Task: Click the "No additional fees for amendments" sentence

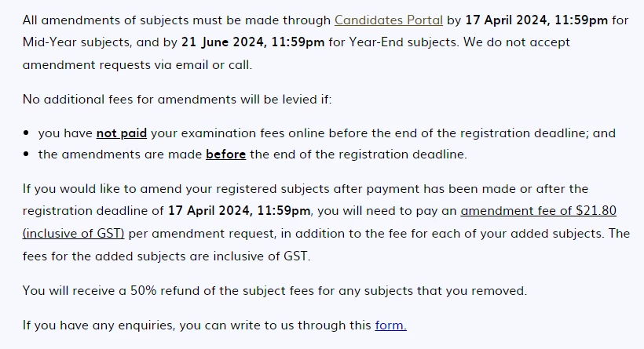Action: click(x=177, y=100)
